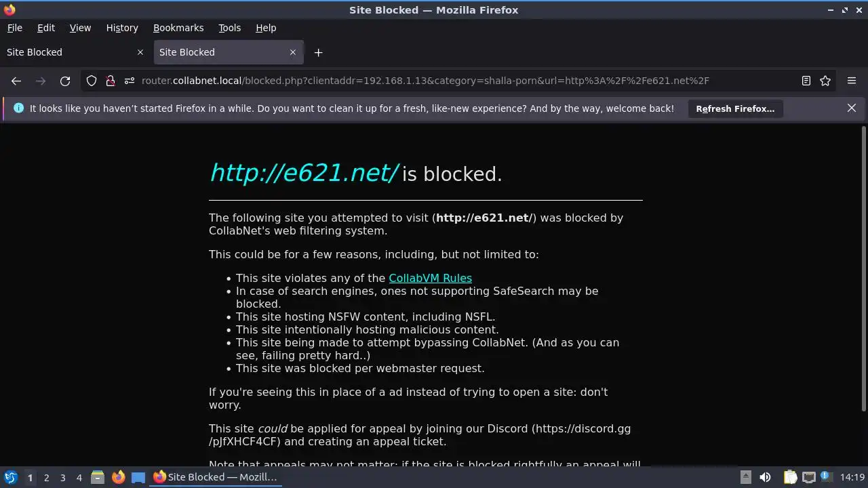
Task: Go back to the previous page
Action: [x=16, y=81]
